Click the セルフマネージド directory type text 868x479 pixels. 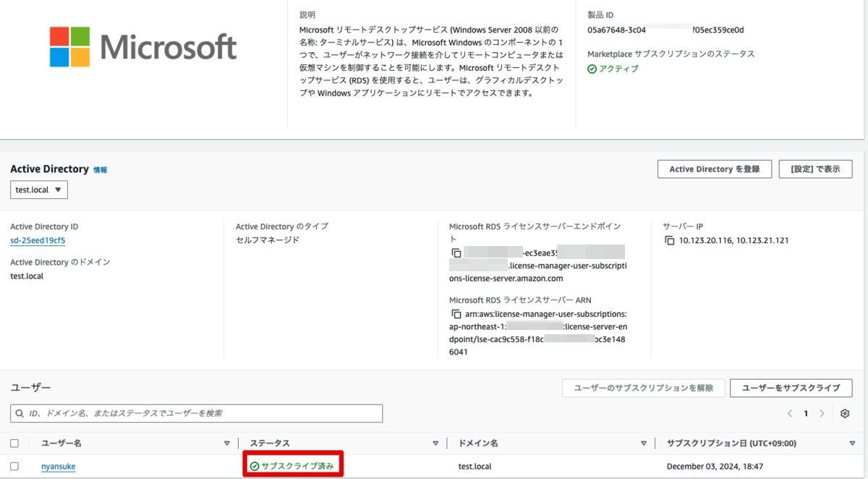pos(268,240)
